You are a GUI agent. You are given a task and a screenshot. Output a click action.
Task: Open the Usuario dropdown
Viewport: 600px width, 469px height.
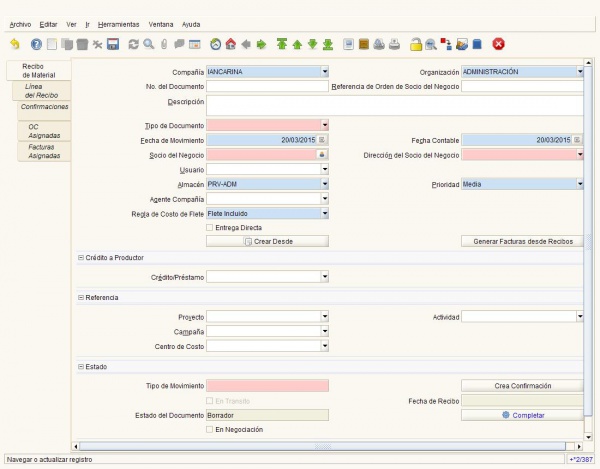(324, 169)
